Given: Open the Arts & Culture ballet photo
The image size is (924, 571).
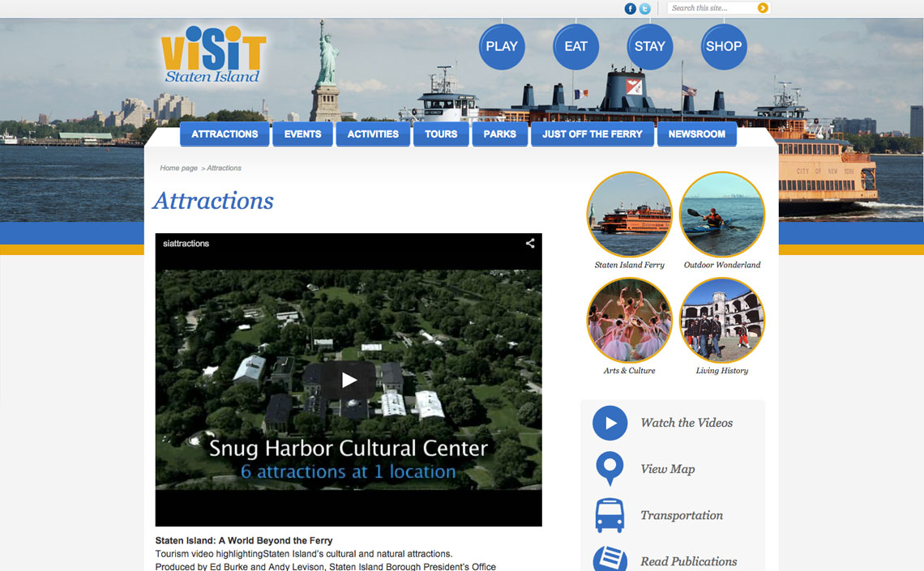Looking at the screenshot, I should point(629,320).
